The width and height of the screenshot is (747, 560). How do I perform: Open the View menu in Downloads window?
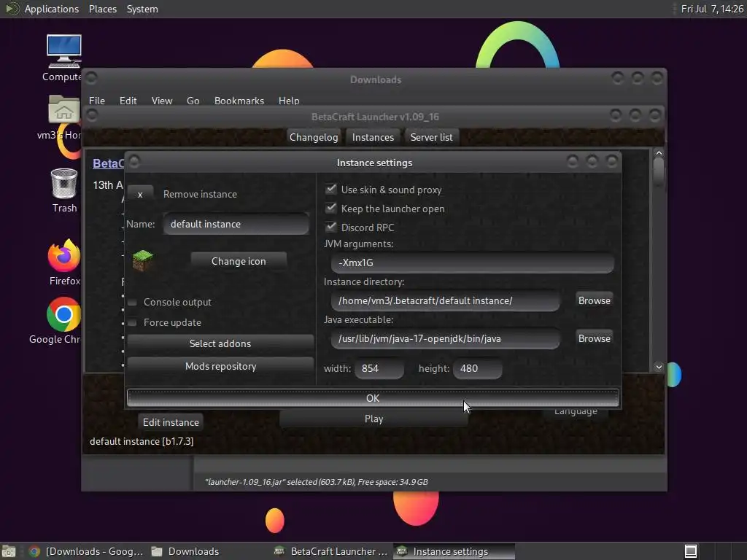click(x=162, y=101)
